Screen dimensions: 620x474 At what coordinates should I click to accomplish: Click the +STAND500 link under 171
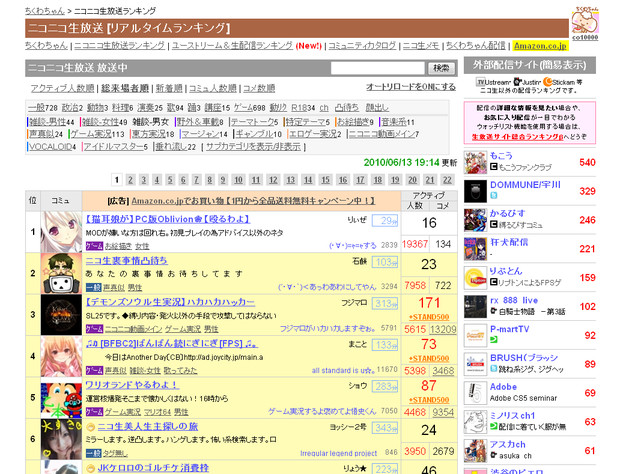click(x=429, y=317)
